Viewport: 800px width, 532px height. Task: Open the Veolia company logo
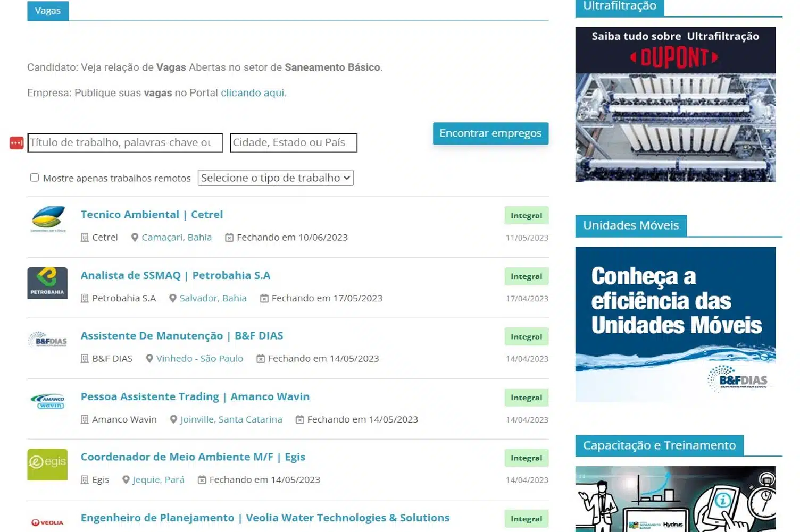47,522
